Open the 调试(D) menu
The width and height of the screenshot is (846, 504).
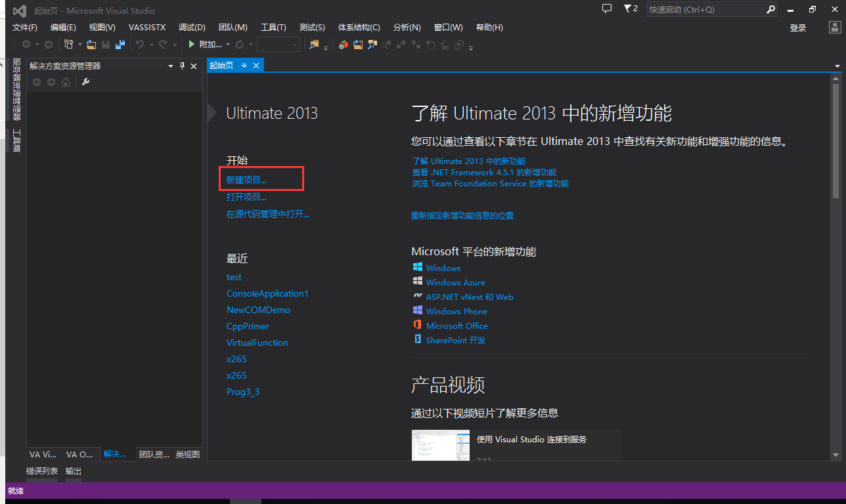pos(192,27)
